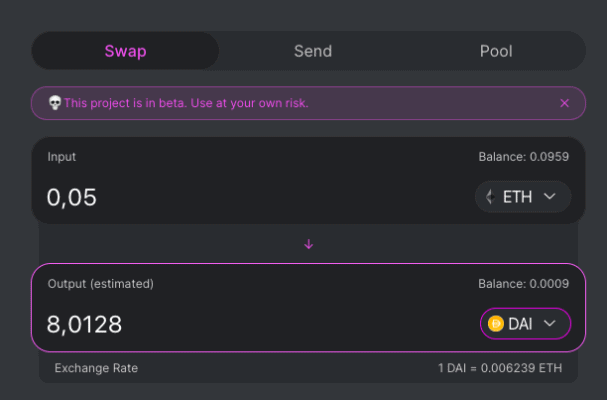Click the purple swap direction arrow
Image resolution: width=607 pixels, height=400 pixels.
(309, 244)
